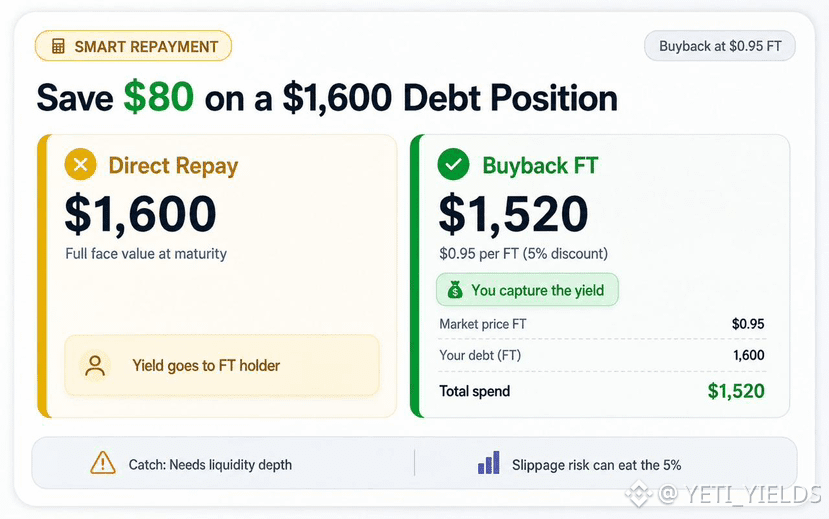Click the calculator icon in Smart Repayment badge
Screen dimensions: 829x519
pyautogui.click(x=58, y=47)
